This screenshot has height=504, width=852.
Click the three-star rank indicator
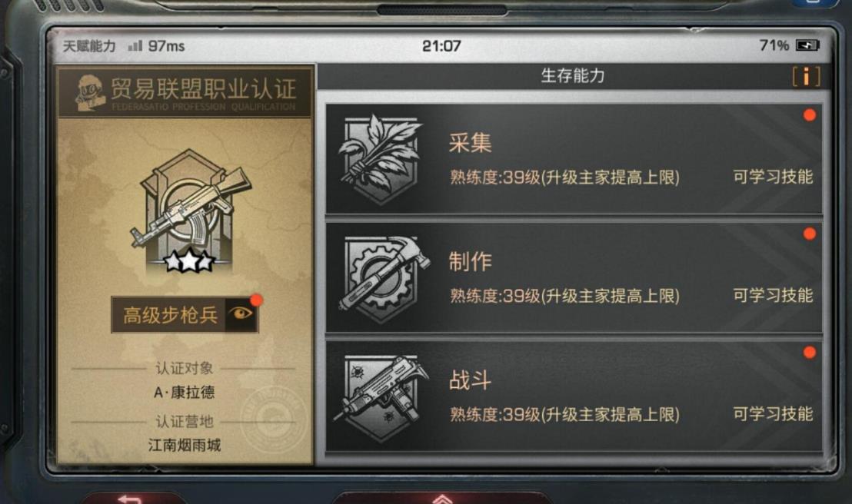pos(188,262)
